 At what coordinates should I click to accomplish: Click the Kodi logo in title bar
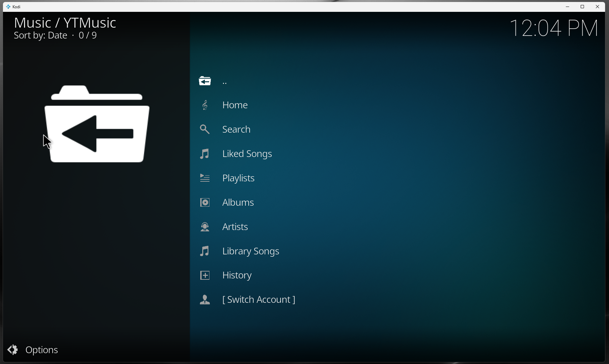click(x=8, y=7)
